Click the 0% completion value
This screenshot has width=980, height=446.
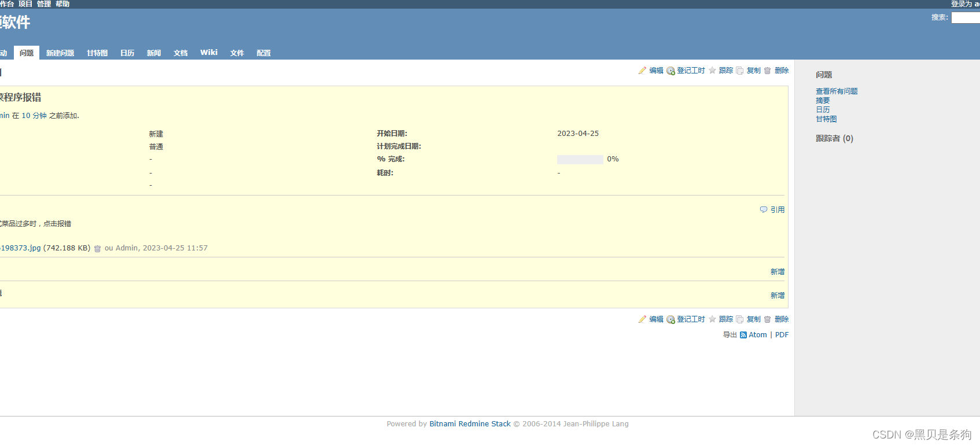613,159
